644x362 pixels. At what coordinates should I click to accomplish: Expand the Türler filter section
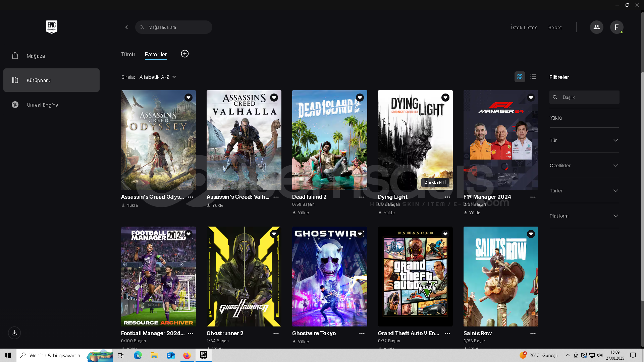pyautogui.click(x=584, y=191)
